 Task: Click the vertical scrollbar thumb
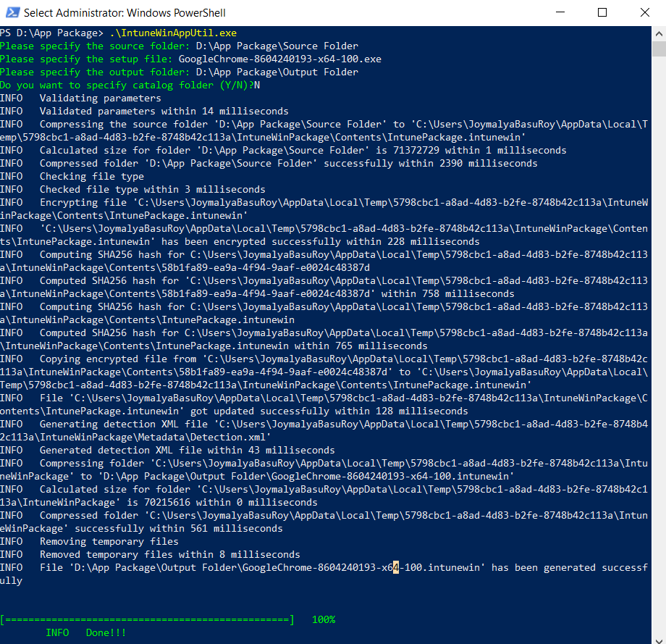(x=658, y=49)
